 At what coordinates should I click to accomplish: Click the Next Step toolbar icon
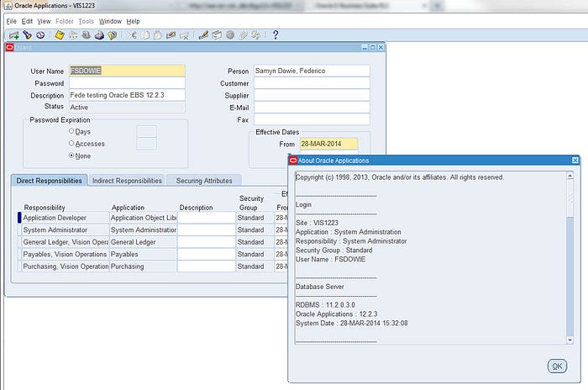73,35
